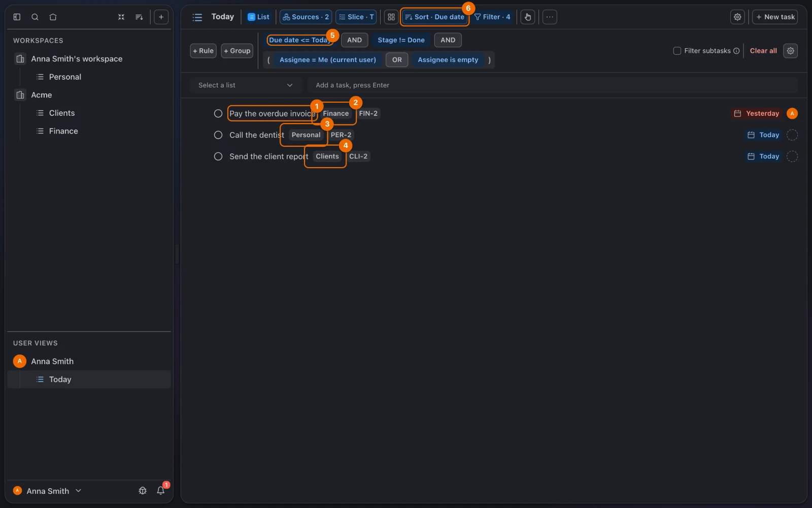Click the Anna Smith assignee avatar on invoice task

[x=792, y=113]
